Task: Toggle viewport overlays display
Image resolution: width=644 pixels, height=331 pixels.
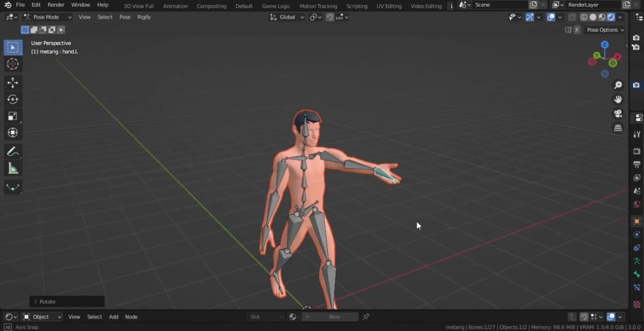Action: [551, 17]
